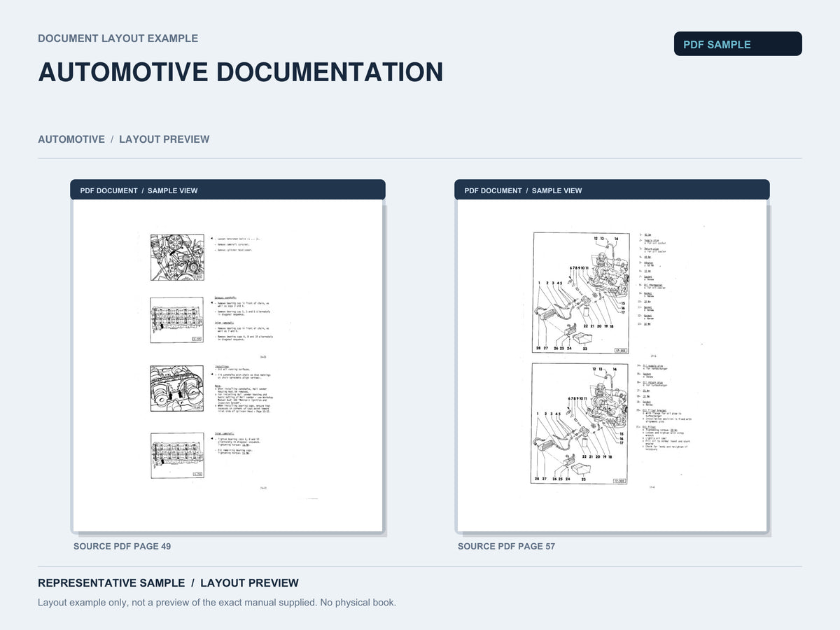Click the page 57 exploded diagram beside items 1 to 13

point(580,293)
